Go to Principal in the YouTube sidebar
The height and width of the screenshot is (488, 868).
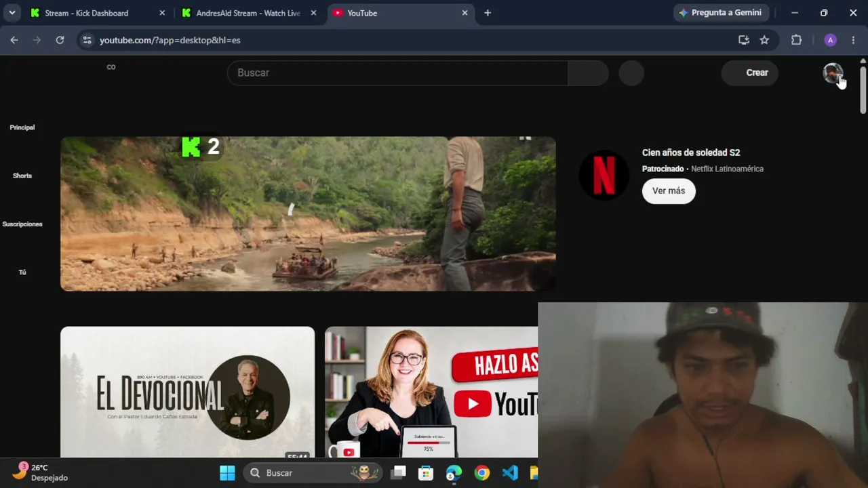(x=22, y=127)
